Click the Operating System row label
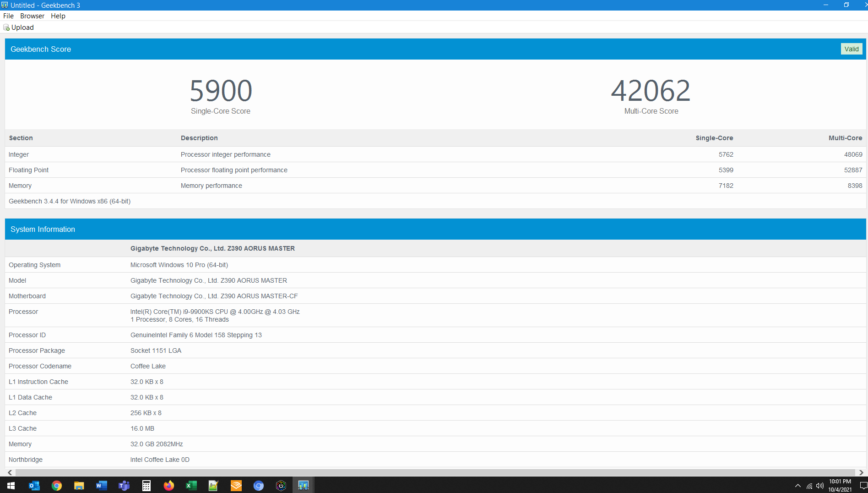Image resolution: width=868 pixels, height=493 pixels. click(34, 265)
